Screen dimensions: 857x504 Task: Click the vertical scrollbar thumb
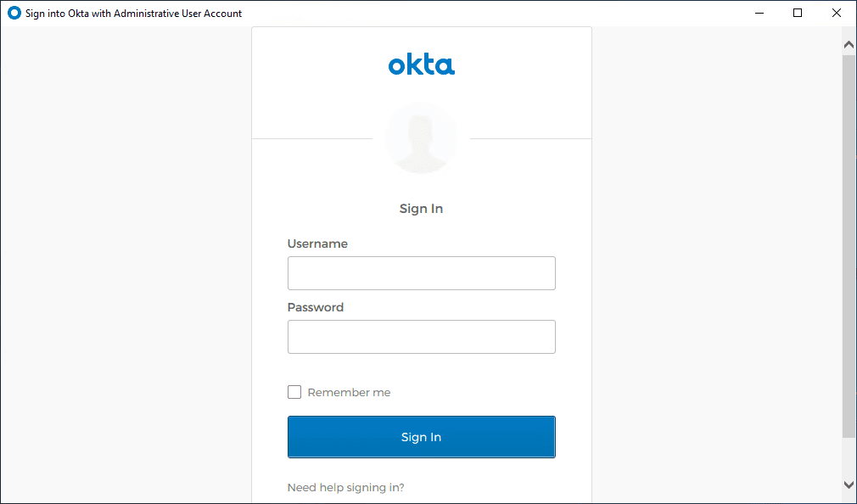[x=849, y=246]
